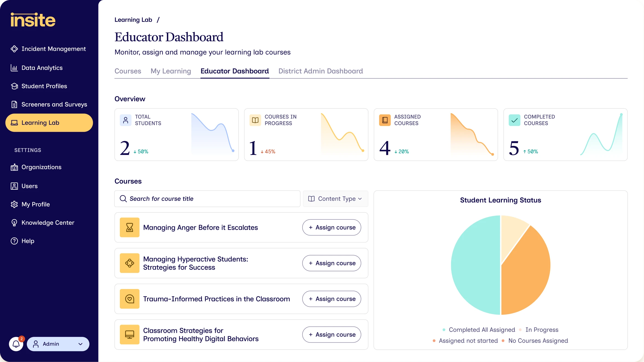644x362 pixels.
Task: Click the heart icon for Trauma-Informed Practices
Action: (x=130, y=299)
